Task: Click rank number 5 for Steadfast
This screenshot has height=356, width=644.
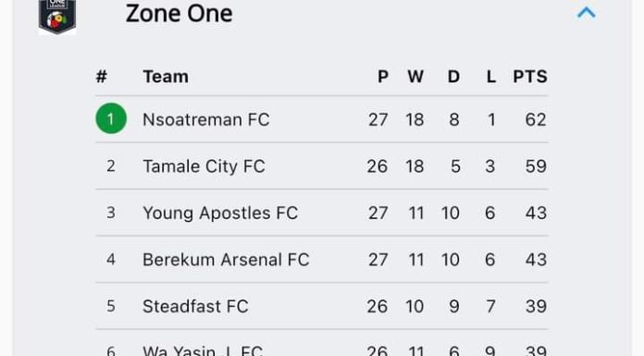Action: point(111,306)
